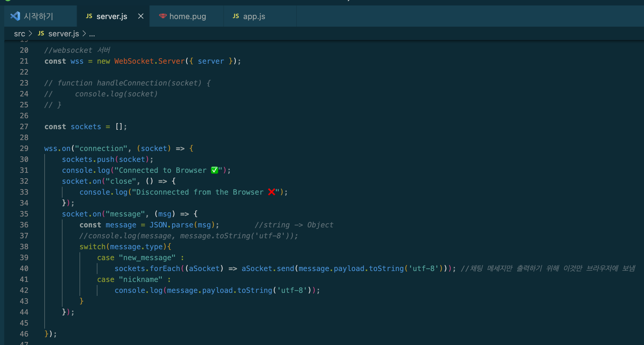Close the server.js editor tab
Image resolution: width=644 pixels, height=345 pixels.
[141, 16]
